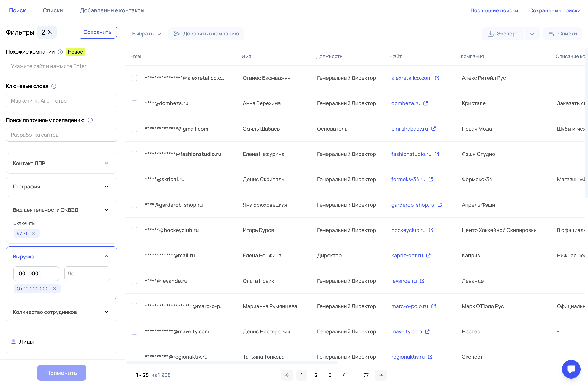Open external link icon for hockeyclub.ru
Viewport: 588px width, 386px height.
tap(431, 230)
